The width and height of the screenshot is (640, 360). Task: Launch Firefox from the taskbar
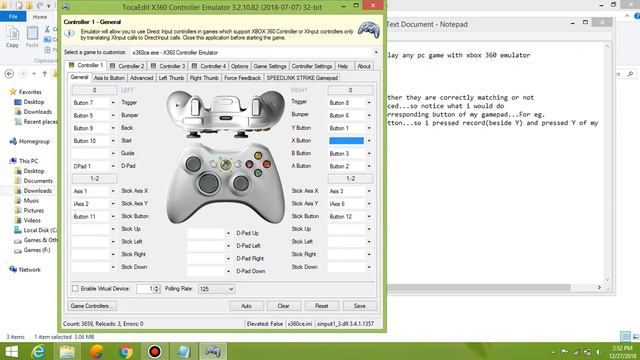(x=96, y=351)
